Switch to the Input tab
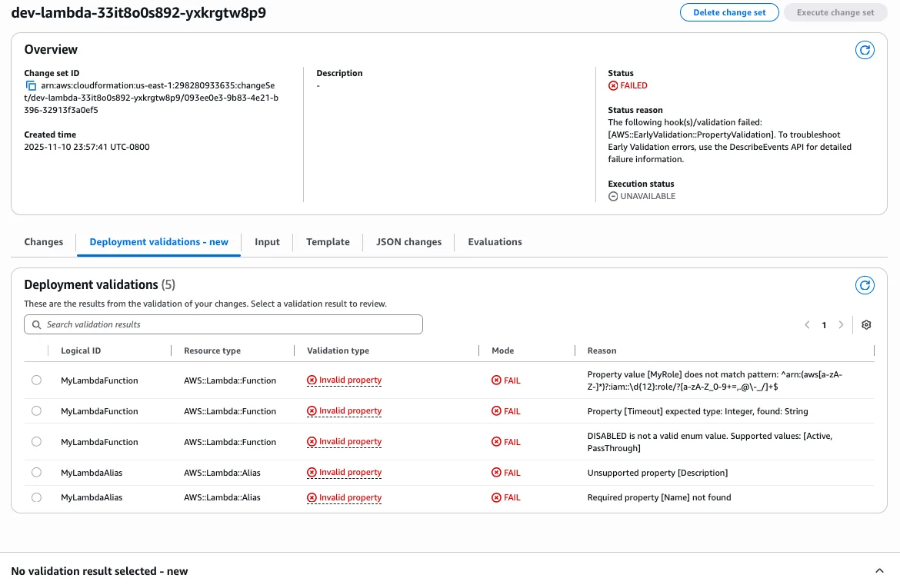This screenshot has width=900, height=588. pyautogui.click(x=267, y=242)
